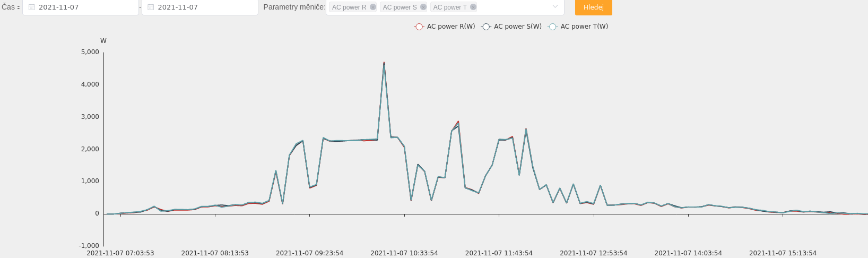Remove the AC power S tag

(423, 7)
